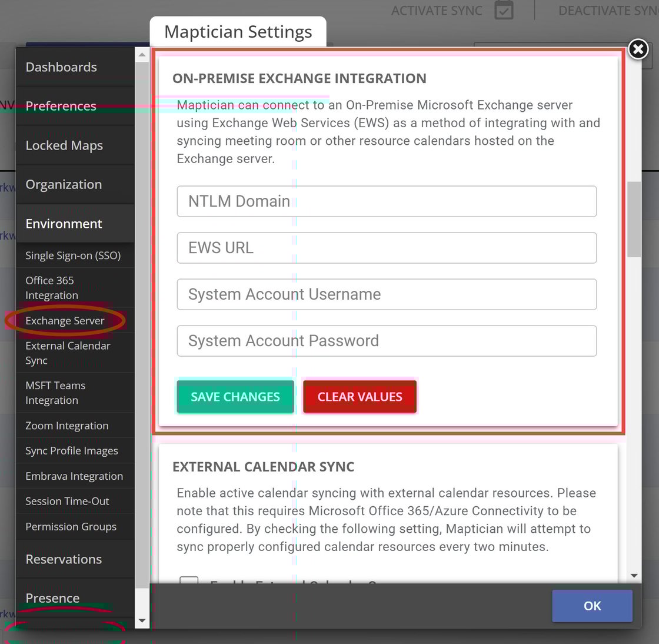Open the Dashboards settings
The width and height of the screenshot is (659, 644).
[61, 67]
